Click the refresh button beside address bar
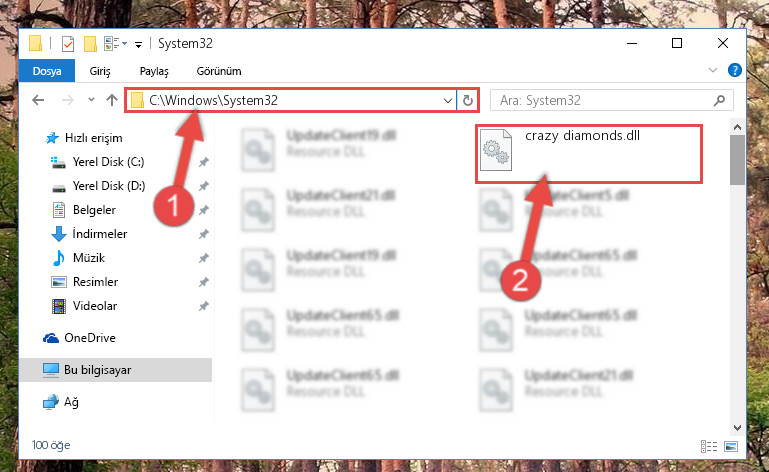Screen dimensions: 769x472 coord(468,101)
